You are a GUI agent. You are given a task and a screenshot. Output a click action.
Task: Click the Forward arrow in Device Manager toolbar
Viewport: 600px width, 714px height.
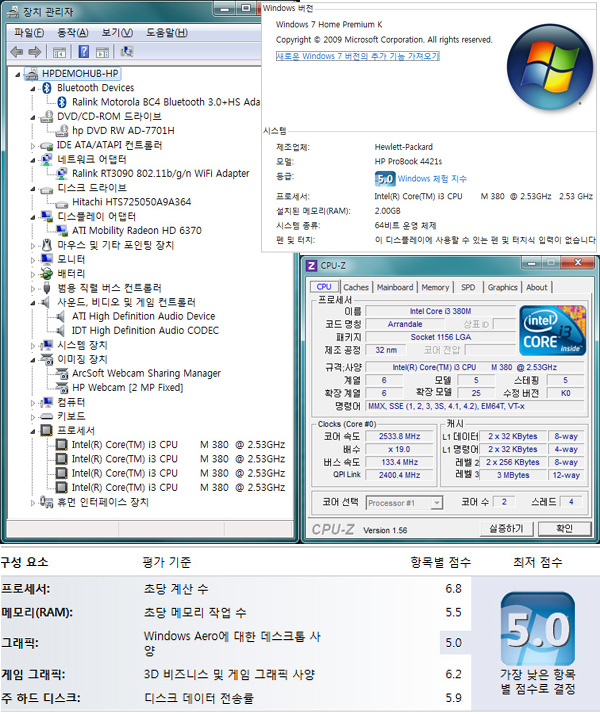(35, 52)
